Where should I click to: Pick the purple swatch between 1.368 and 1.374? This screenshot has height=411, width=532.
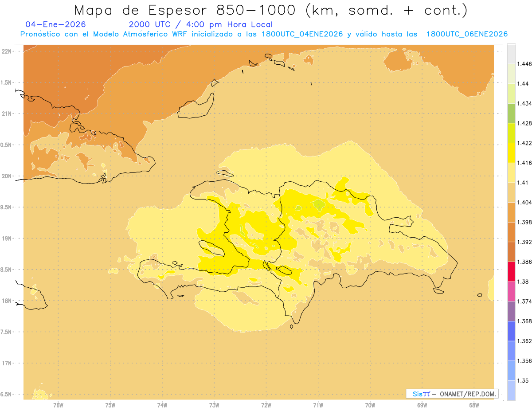pyautogui.click(x=511, y=311)
